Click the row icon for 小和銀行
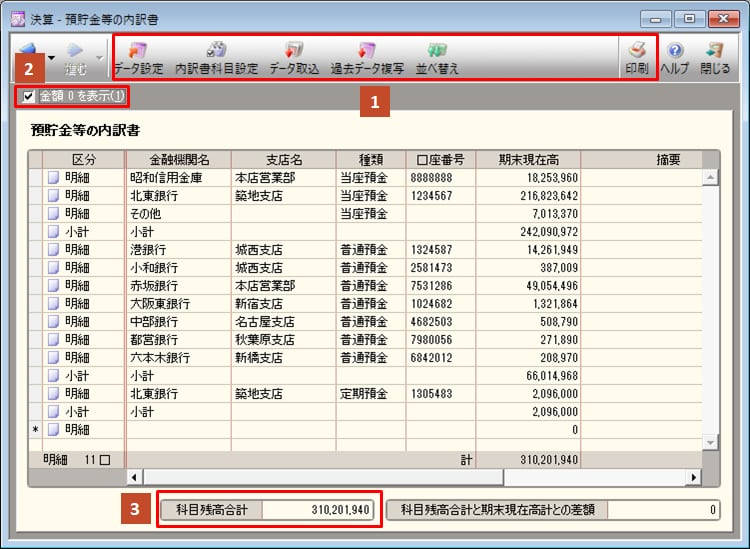The width and height of the screenshot is (750, 549). [54, 268]
